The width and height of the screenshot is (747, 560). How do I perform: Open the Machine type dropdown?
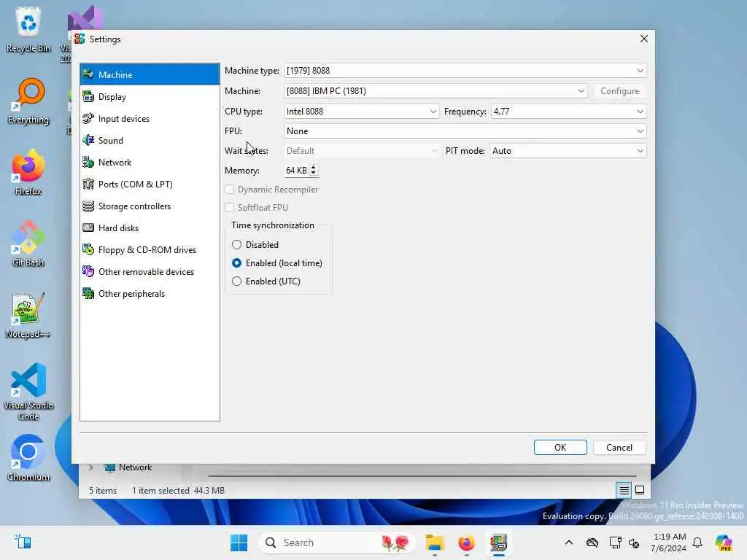coord(465,71)
